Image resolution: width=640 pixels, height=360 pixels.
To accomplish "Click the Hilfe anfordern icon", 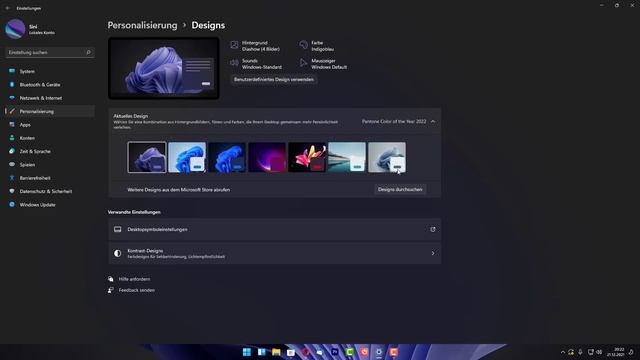I will (111, 279).
